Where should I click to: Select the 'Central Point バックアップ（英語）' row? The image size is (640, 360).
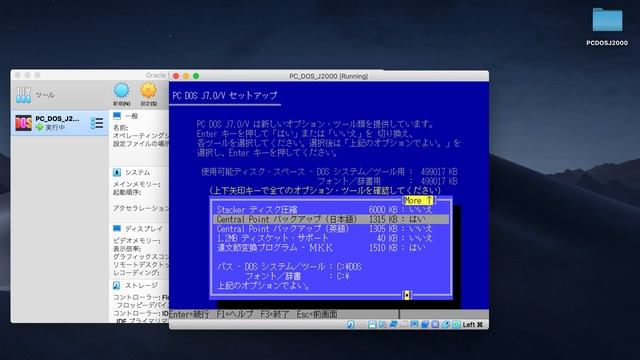[331, 229]
